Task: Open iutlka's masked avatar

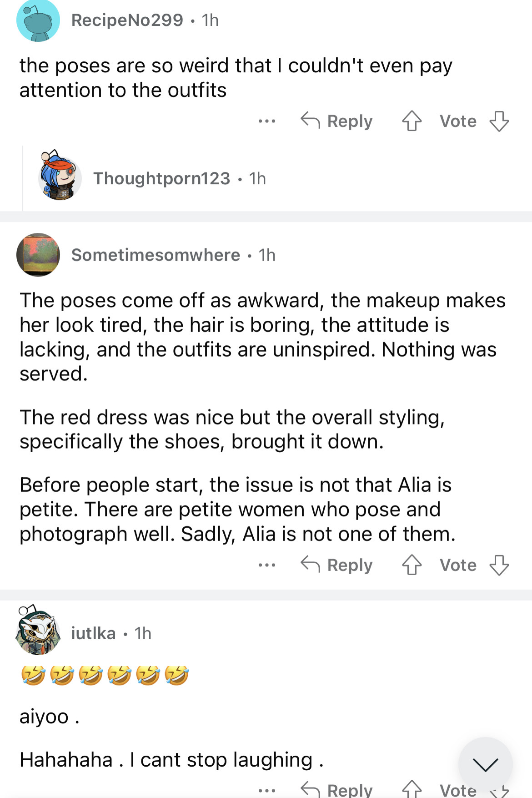Action: click(x=38, y=631)
